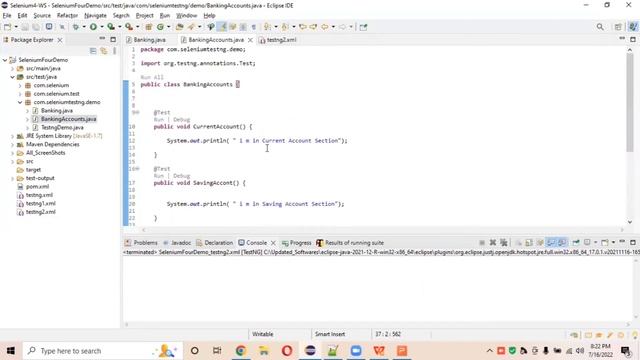Image resolution: width=640 pixels, height=360 pixels.
Task: Click the Windows taskbar search box
Action: (x=102, y=351)
